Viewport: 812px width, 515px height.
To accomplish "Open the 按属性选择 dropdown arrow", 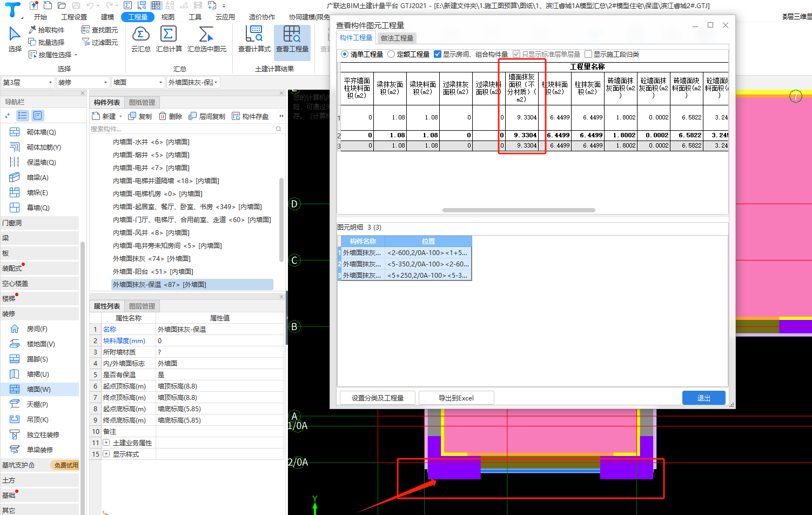I will [76, 55].
